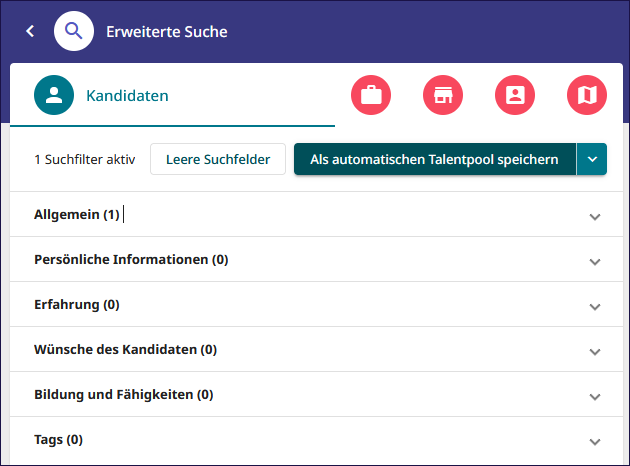Screen dimensions: 630x466
Task: Click the magnifier search icon
Action: tap(74, 31)
